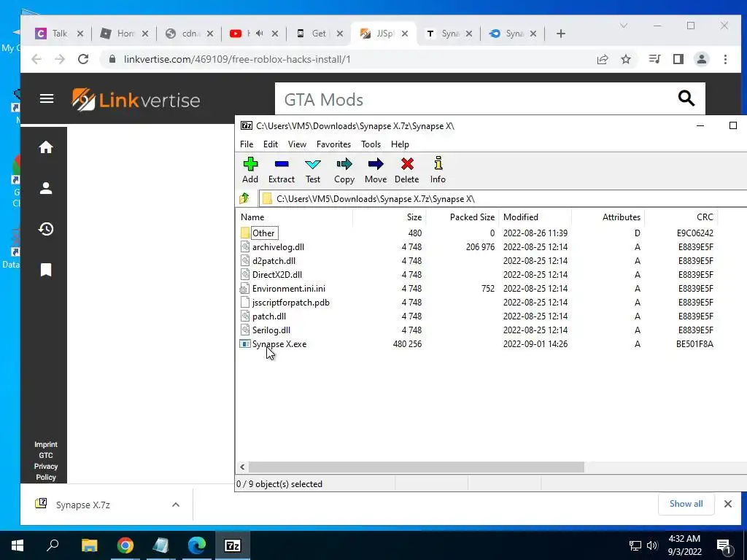The height and width of the screenshot is (560, 747).
Task: Click the GTC link in the sidebar
Action: [x=46, y=455]
